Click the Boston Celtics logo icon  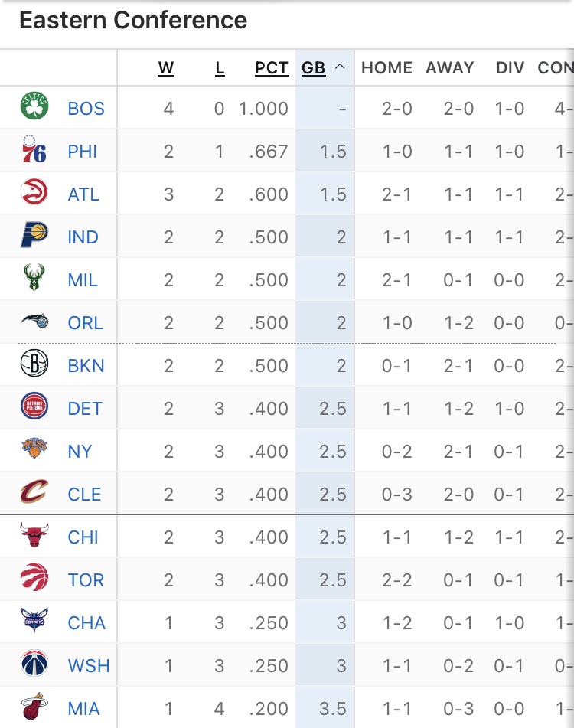tap(34, 108)
